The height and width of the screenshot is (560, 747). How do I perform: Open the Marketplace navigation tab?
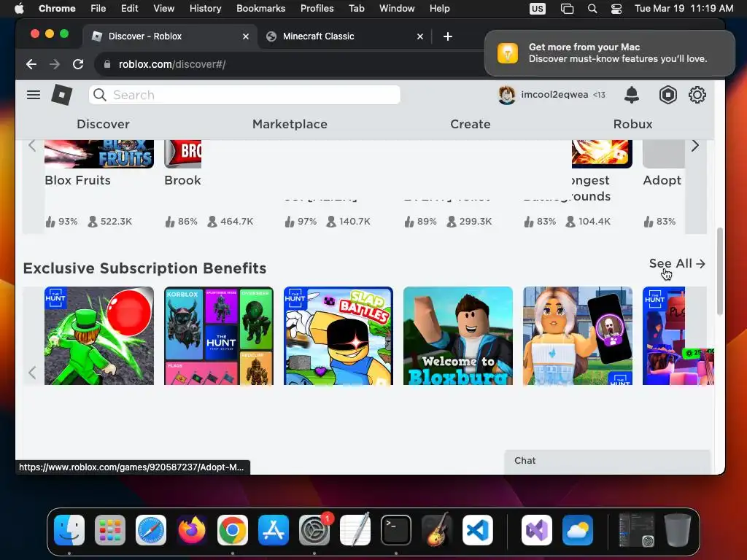tap(290, 124)
